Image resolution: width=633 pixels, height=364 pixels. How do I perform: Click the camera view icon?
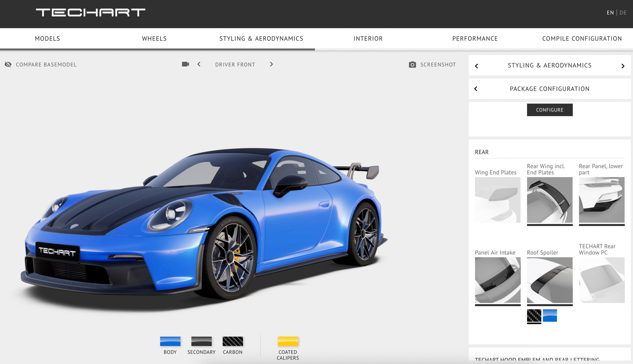pyautogui.click(x=186, y=64)
